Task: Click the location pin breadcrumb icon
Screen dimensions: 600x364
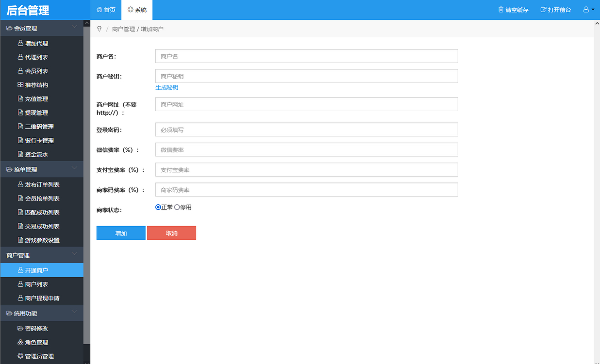Action: pyautogui.click(x=100, y=29)
